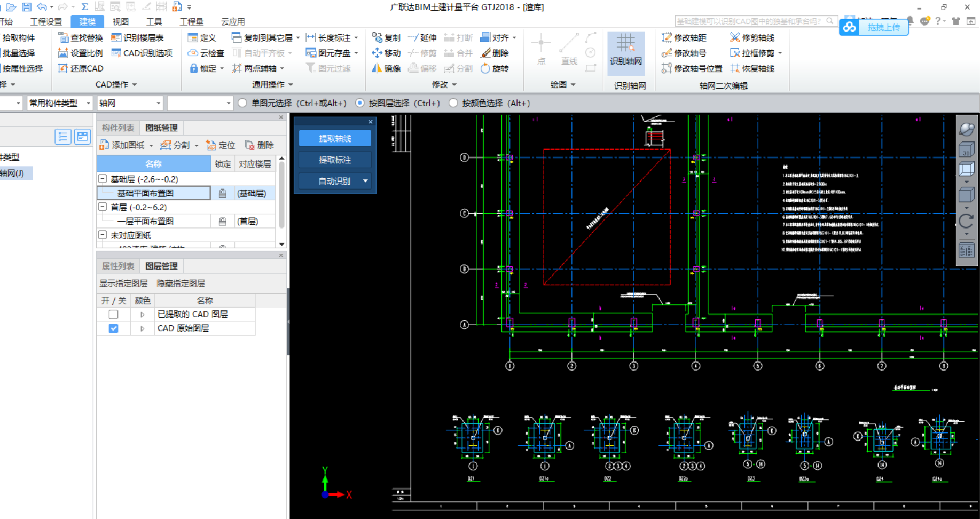Select 按颜色选择 radio option
980x519 pixels.
coord(453,103)
